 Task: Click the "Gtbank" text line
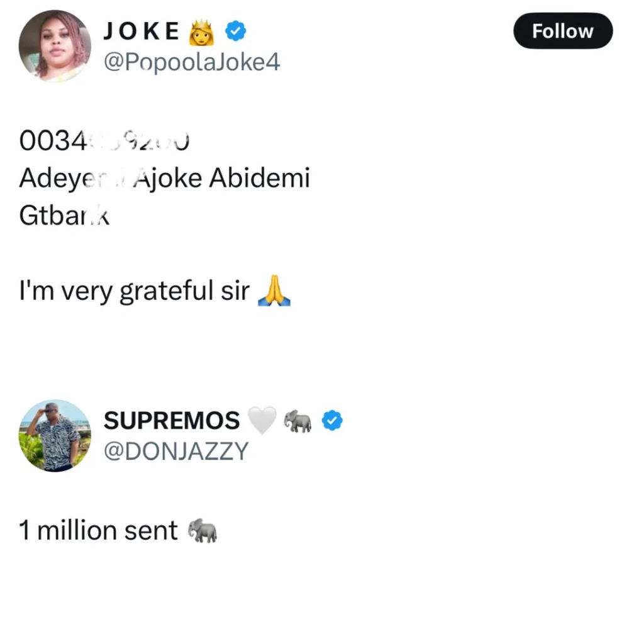(64, 215)
